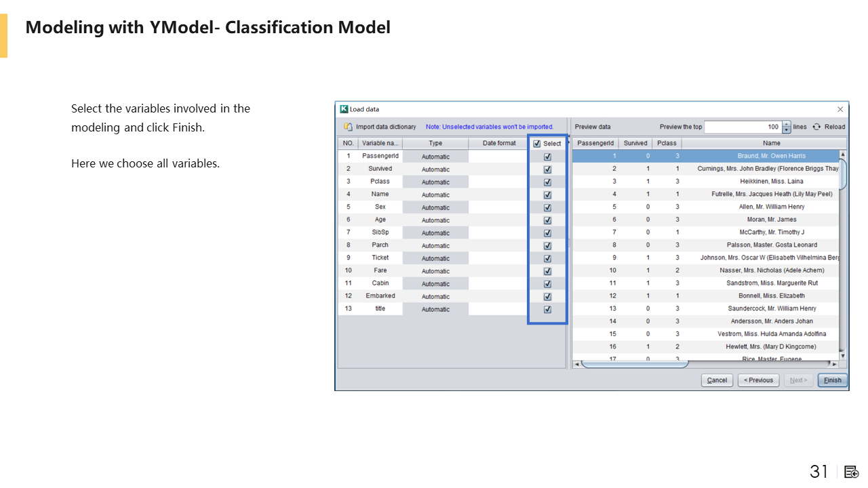Uncheck the PassengerId variable checkbox
868x488 pixels.
[547, 157]
